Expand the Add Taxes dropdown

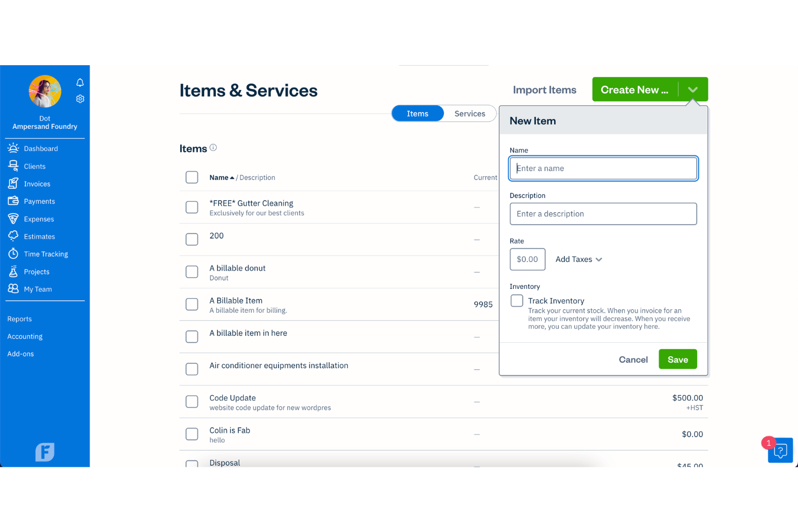click(x=579, y=259)
